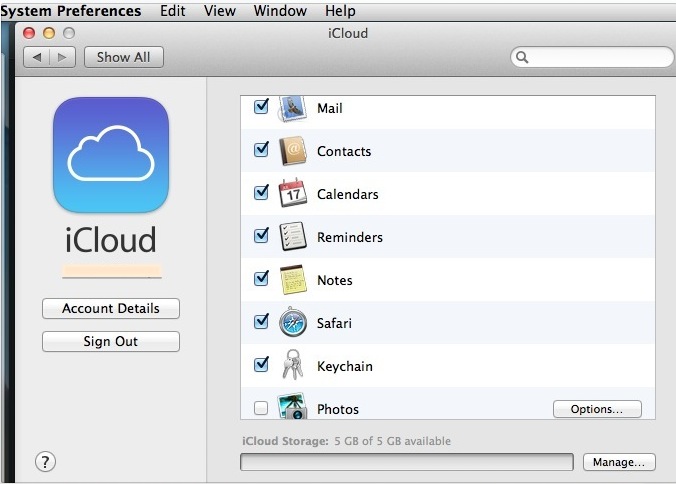Click into the search field

(x=592, y=57)
